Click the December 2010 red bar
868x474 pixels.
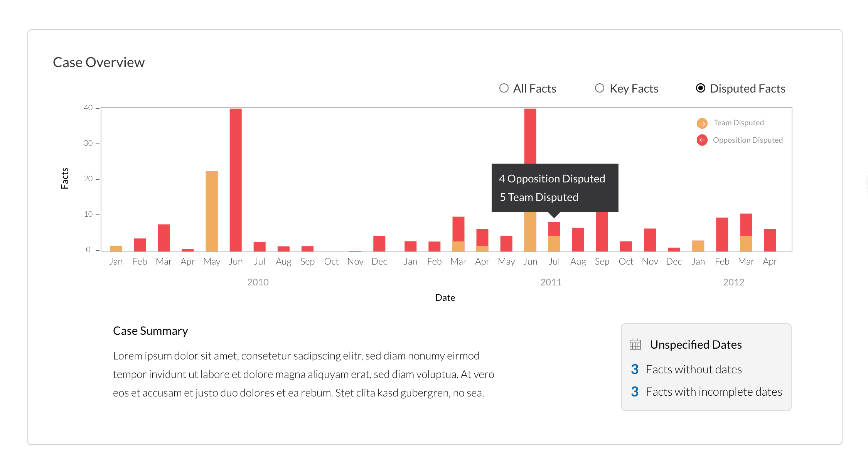(x=379, y=244)
